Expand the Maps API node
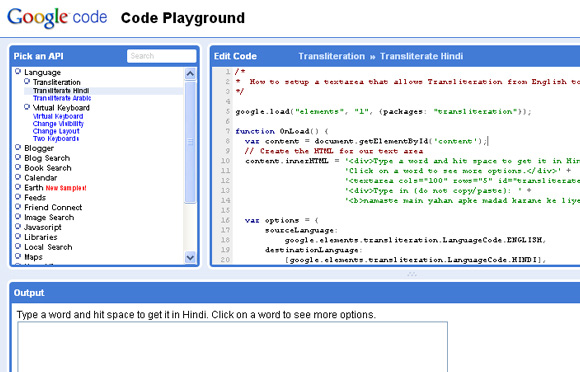This screenshot has height=372, width=580. [x=18, y=256]
